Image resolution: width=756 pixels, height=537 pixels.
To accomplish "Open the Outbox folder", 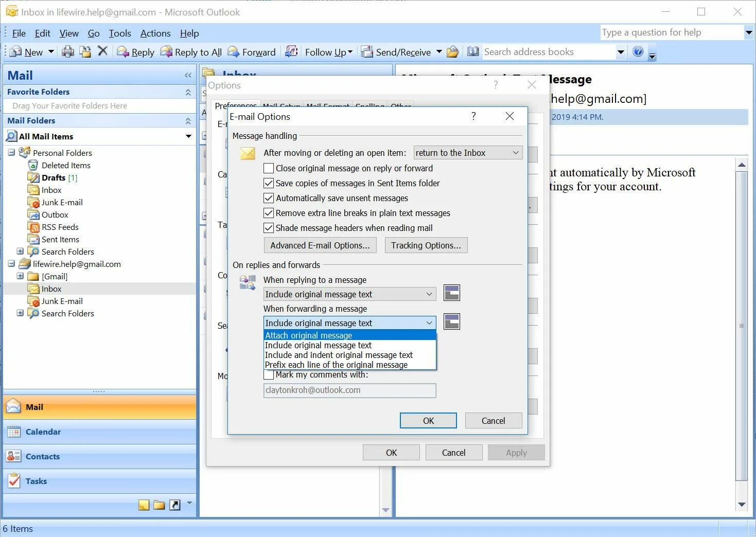I will click(55, 214).
